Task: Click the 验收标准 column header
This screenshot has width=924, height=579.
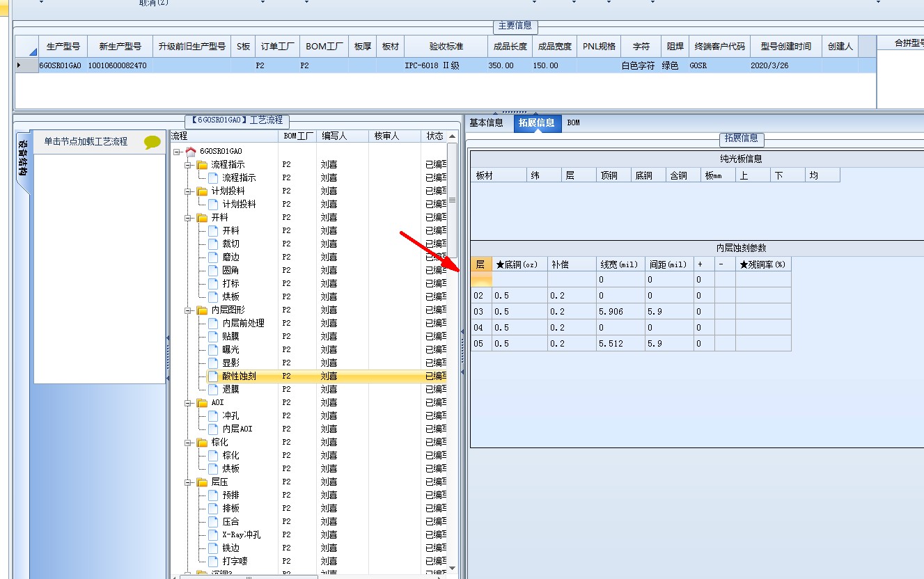Action: 446,47
